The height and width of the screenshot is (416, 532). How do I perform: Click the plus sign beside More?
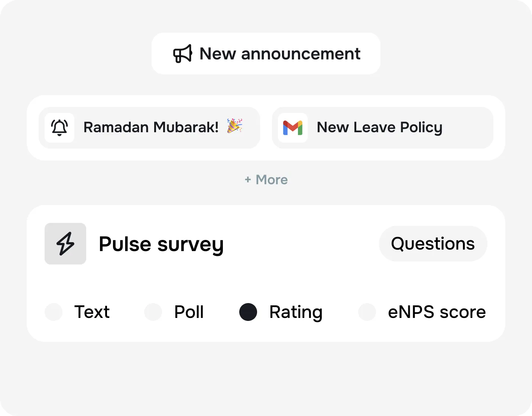click(x=248, y=180)
